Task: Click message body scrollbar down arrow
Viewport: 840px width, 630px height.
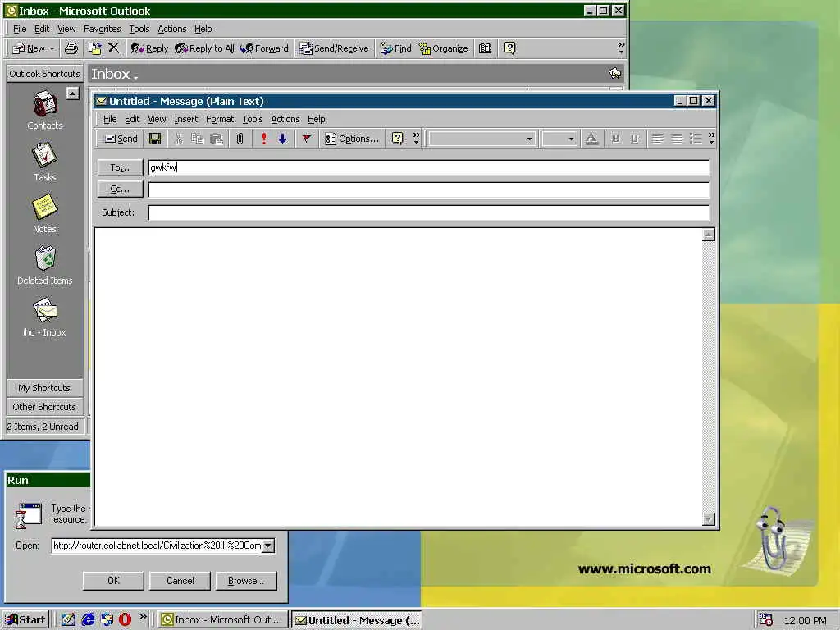Action: (x=709, y=519)
